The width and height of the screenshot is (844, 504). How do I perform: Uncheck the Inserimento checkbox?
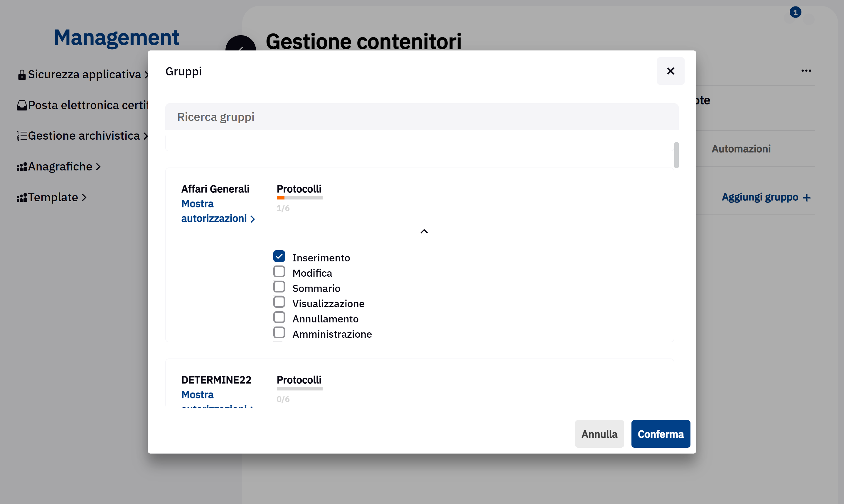pos(279,256)
